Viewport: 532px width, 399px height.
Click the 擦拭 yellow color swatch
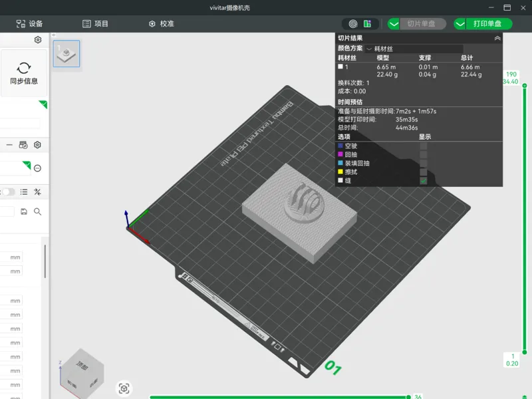click(x=340, y=172)
